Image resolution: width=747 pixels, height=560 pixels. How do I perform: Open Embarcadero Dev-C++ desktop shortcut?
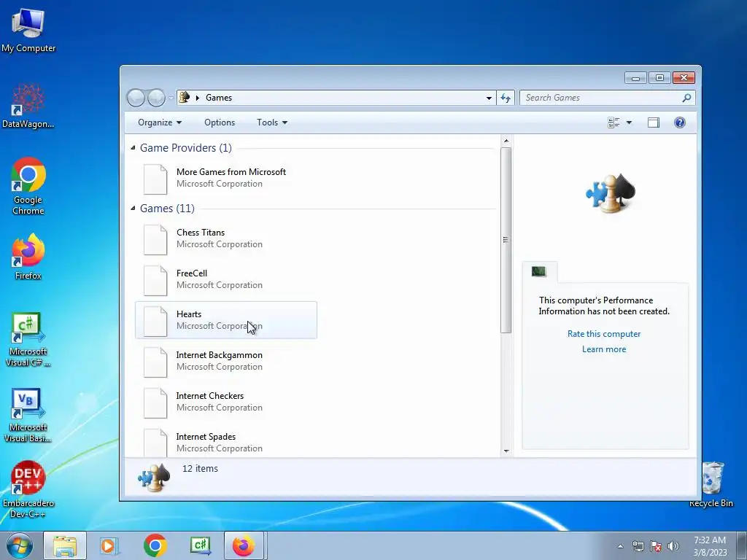click(28, 489)
